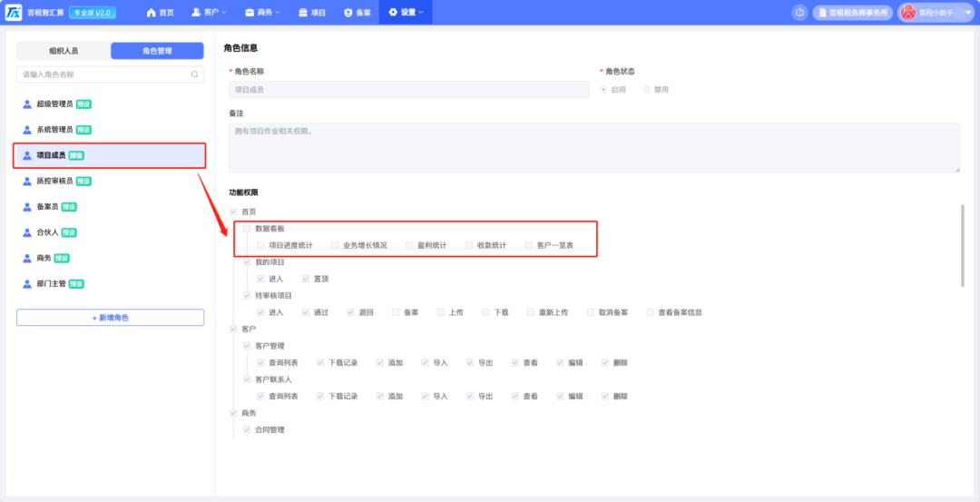Click the user icon of 质控审核员
Screen dimensions: 980x502
(27, 182)
